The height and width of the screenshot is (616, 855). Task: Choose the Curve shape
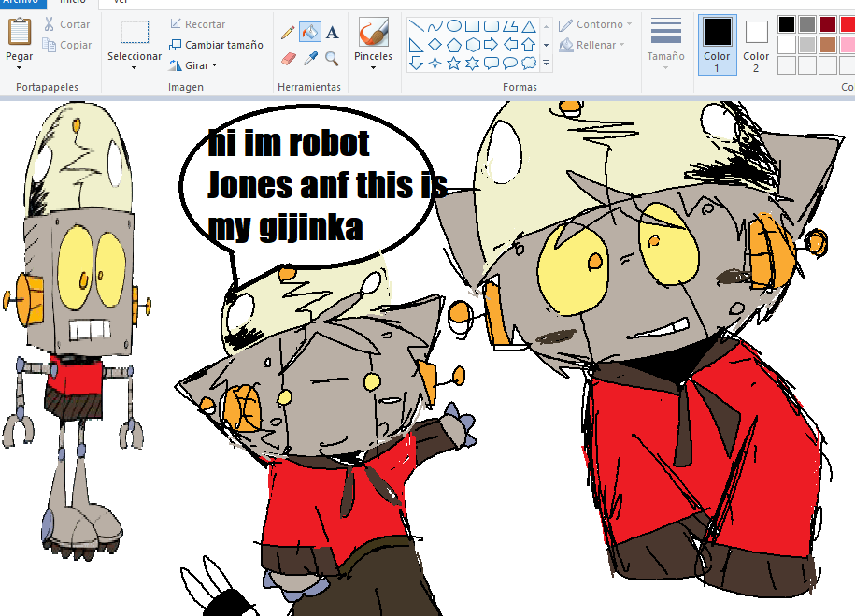tap(435, 25)
